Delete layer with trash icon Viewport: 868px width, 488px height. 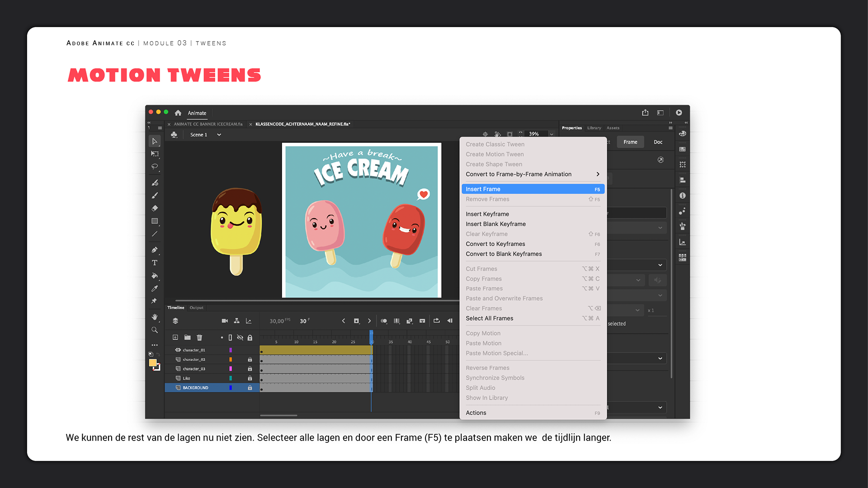[199, 338]
